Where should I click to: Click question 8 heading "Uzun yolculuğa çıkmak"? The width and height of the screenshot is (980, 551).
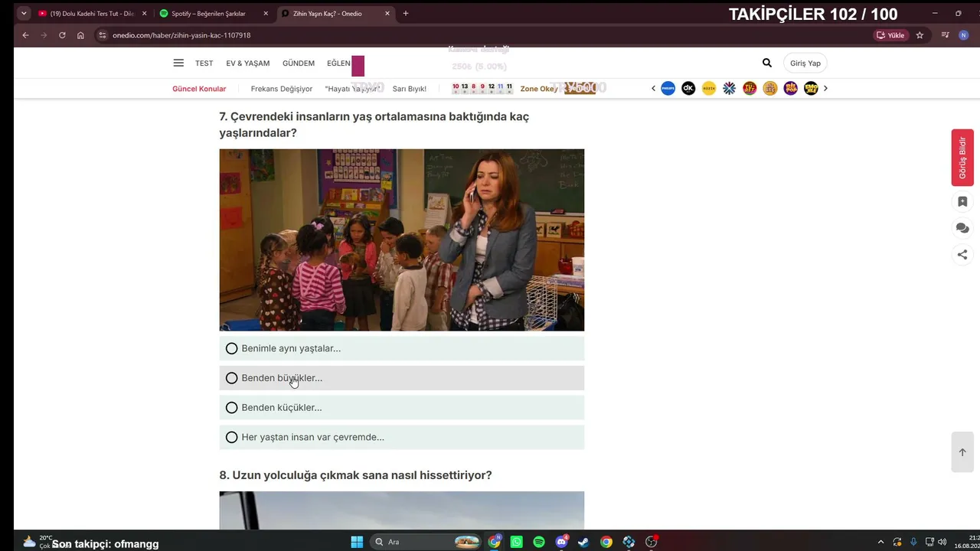[355, 475]
